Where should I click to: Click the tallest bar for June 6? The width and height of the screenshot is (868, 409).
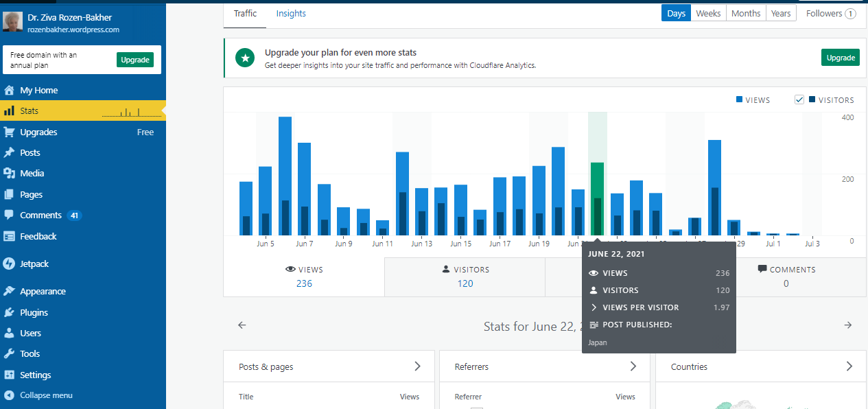[x=285, y=176]
